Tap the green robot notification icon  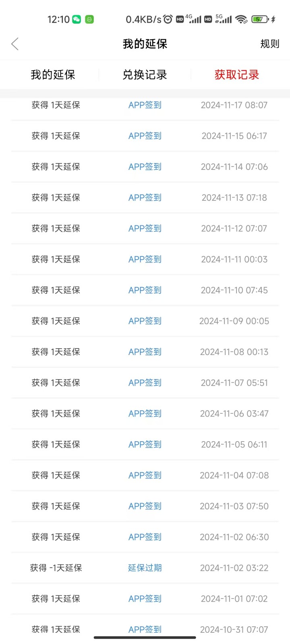pos(89,19)
